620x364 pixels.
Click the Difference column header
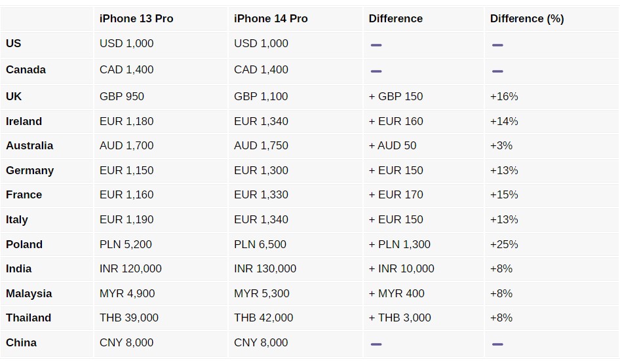pos(396,18)
